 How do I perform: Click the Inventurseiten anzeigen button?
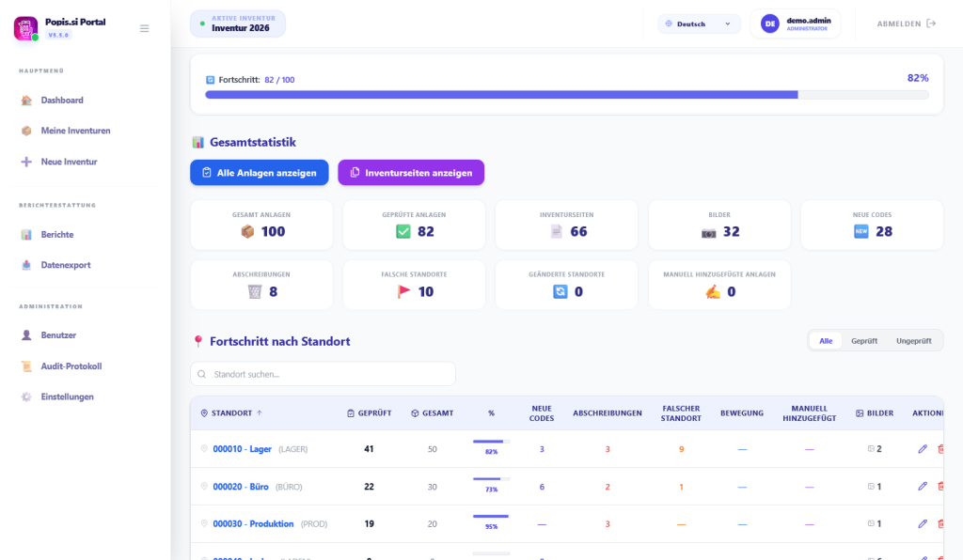(x=410, y=173)
